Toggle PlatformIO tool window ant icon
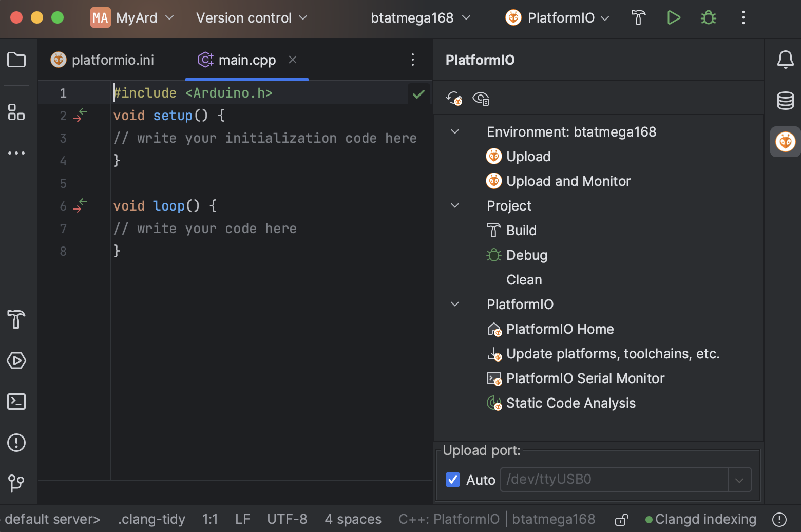Screen dimensions: 801x532 (x=785, y=142)
